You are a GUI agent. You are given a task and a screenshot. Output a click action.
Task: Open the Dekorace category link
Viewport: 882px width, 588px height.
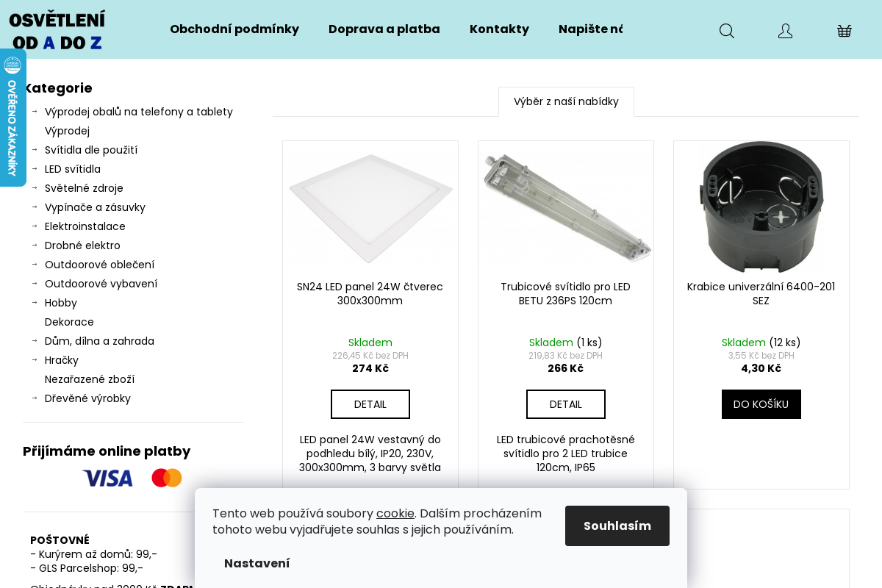tap(69, 322)
